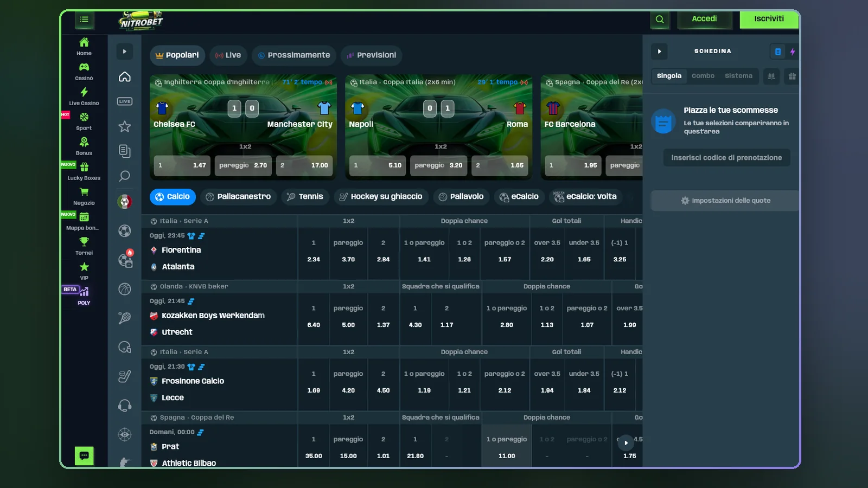Screen dimensions: 868x488
Task: Show more markets arrow for Prat match
Action: [x=626, y=443]
